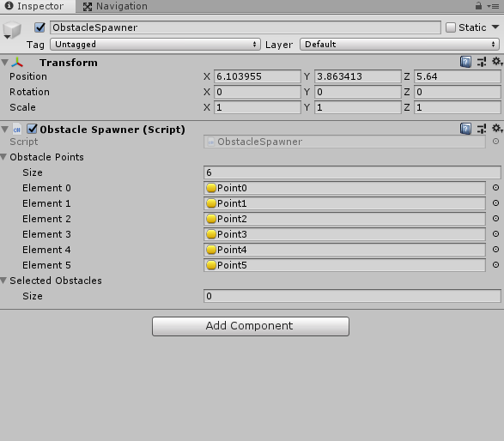This screenshot has height=441, width=504.
Task: Click the Inspector lock icon
Action: coord(478,6)
